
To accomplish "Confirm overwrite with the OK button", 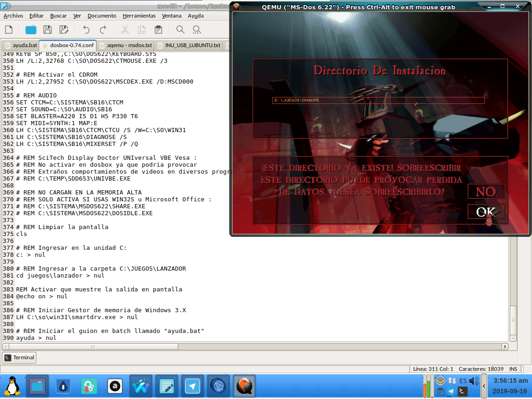I will click(x=486, y=212).
